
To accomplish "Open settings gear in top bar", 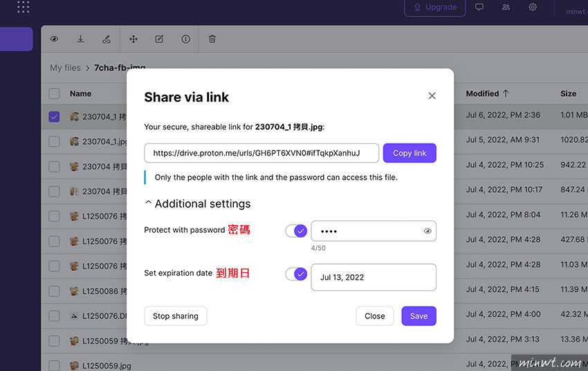I will point(533,8).
